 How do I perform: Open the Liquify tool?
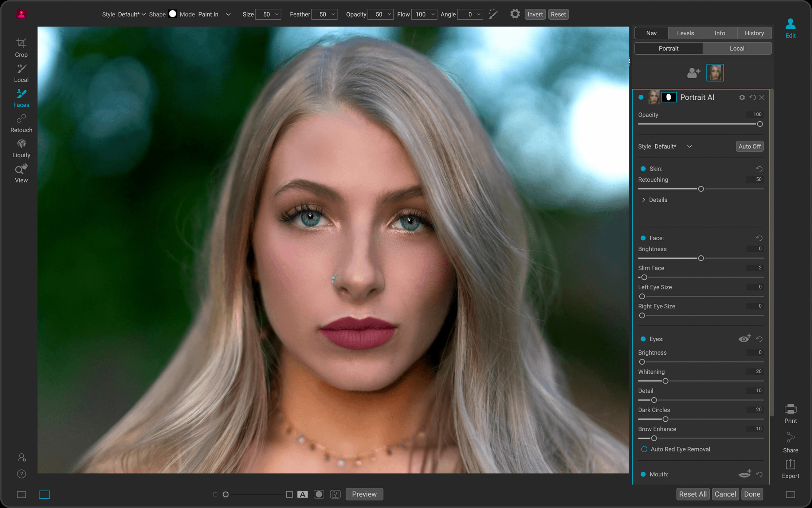[x=21, y=148]
